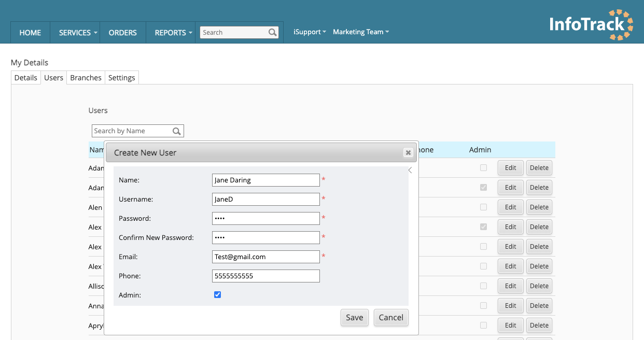
Task: Click the magnifier icon in Search by Name
Action: pos(177,131)
